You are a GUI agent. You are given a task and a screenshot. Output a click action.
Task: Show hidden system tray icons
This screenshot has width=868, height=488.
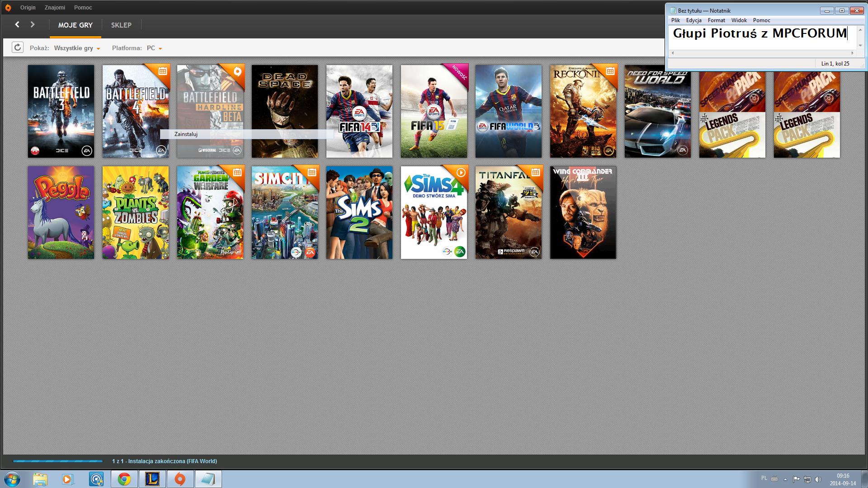(785, 479)
